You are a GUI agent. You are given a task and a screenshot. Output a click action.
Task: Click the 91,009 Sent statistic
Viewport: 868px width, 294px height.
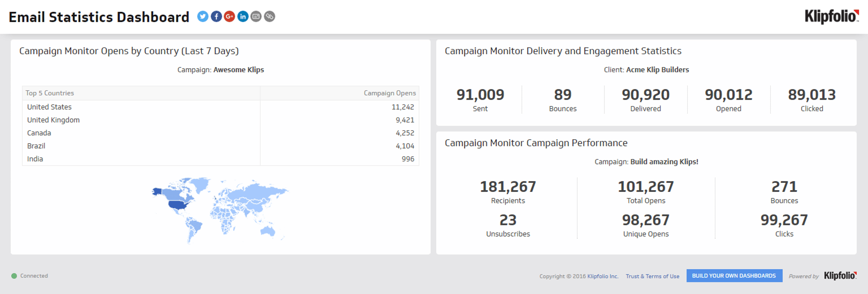pyautogui.click(x=480, y=100)
